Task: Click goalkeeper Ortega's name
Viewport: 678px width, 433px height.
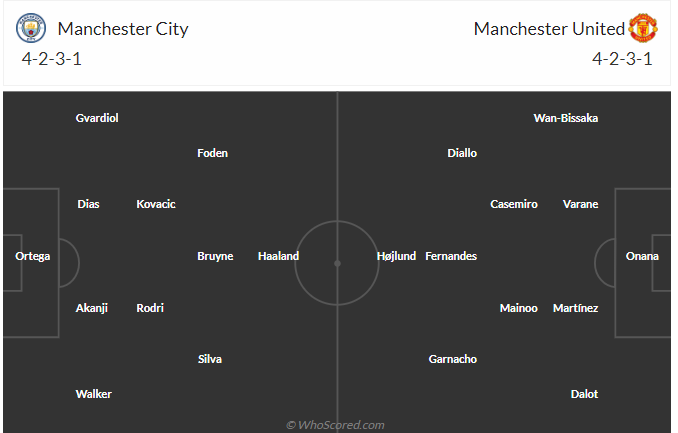Action: click(x=32, y=256)
